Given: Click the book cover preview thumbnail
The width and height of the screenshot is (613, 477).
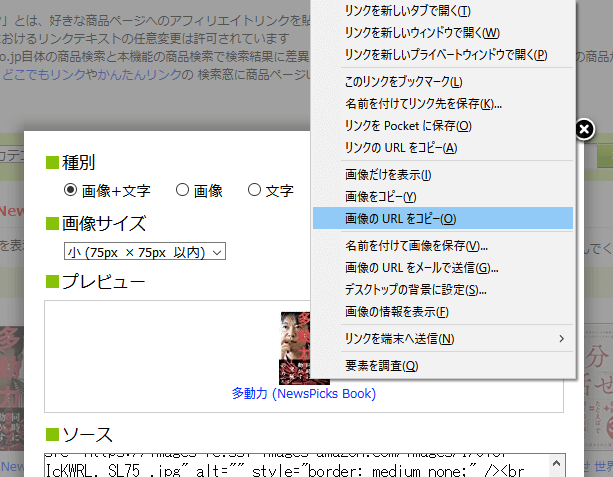Looking at the screenshot, I should [x=296, y=345].
